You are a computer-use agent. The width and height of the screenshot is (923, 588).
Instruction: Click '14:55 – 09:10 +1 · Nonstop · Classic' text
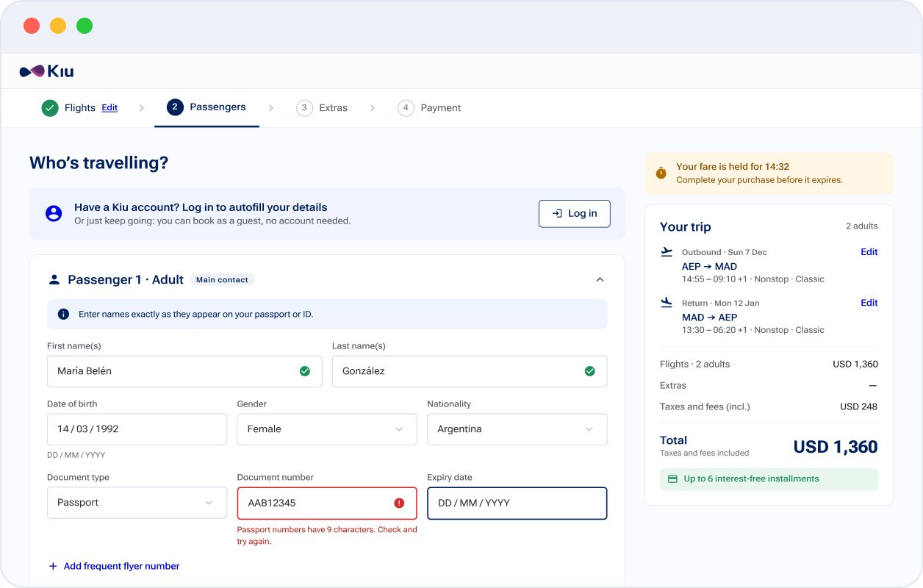pos(753,279)
